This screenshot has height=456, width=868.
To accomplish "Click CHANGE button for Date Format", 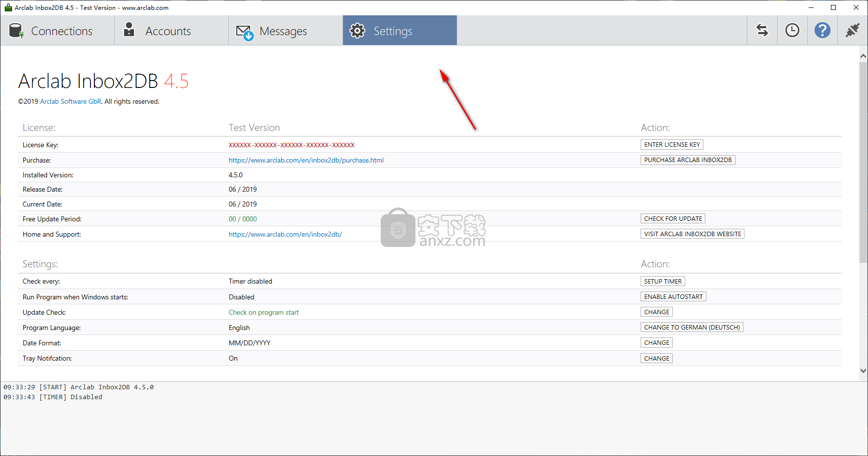I will click(x=656, y=343).
